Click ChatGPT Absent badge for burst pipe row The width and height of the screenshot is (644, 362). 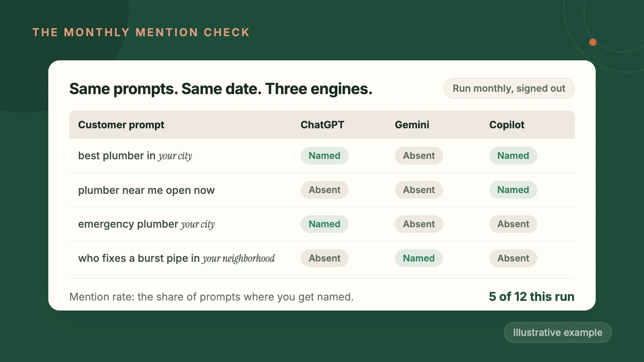pos(324,258)
